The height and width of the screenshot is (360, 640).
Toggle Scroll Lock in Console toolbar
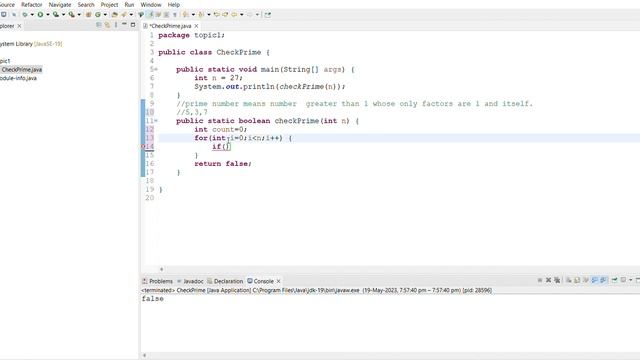pos(577,280)
